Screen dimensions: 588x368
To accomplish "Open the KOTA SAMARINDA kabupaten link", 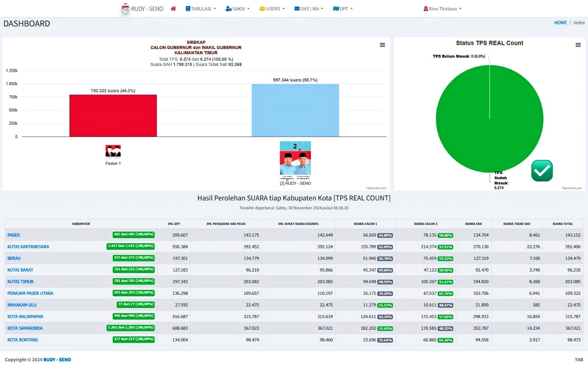I will (25, 328).
